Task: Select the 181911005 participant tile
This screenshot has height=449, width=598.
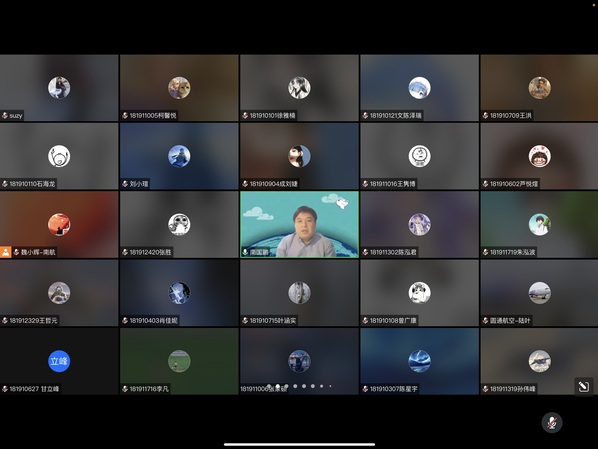Action: click(x=179, y=88)
